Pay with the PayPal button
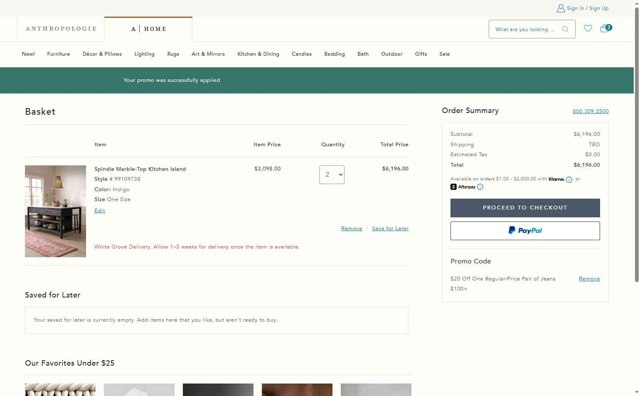640x396 pixels. coord(525,231)
